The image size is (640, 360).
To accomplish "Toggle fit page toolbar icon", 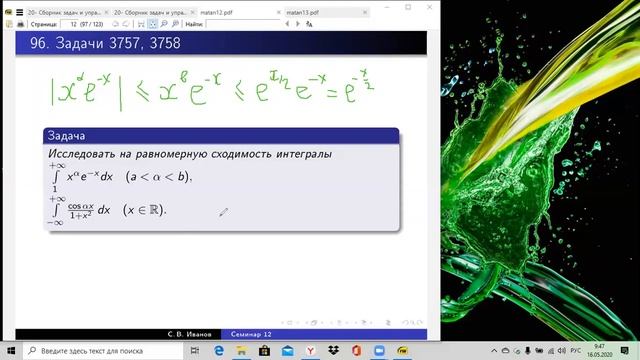I will (153, 24).
